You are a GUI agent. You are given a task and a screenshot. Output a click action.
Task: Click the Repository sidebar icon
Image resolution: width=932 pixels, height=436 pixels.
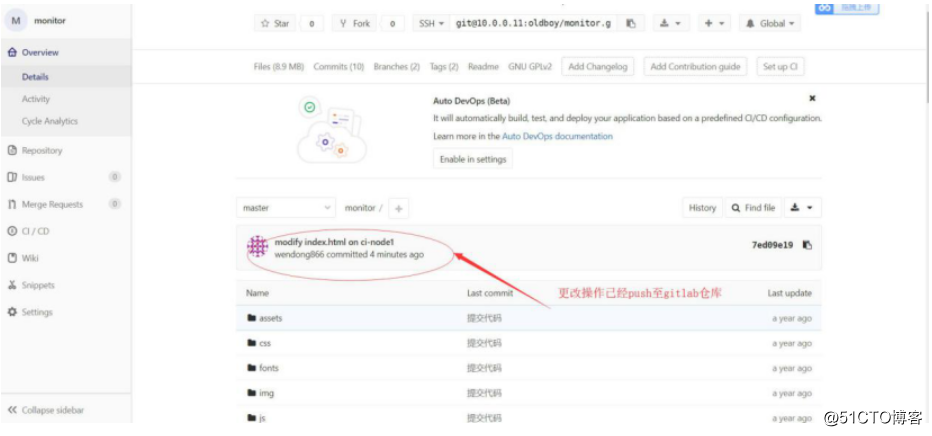[x=12, y=150]
